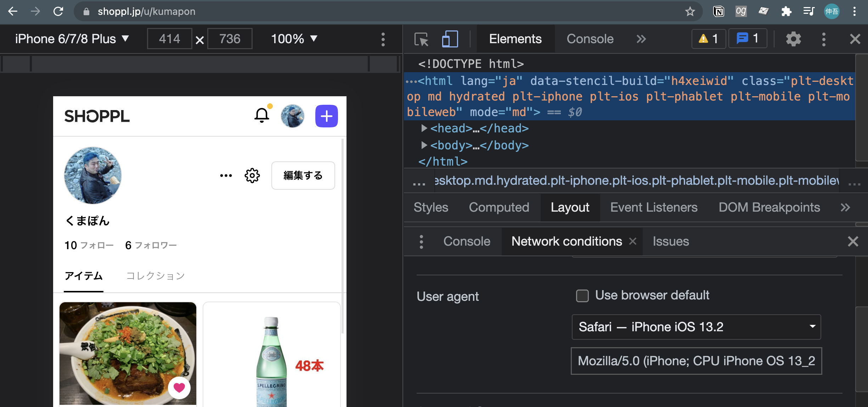Image resolution: width=868 pixels, height=407 pixels.
Task: Like the ramen item with heart button
Action: pos(179,388)
